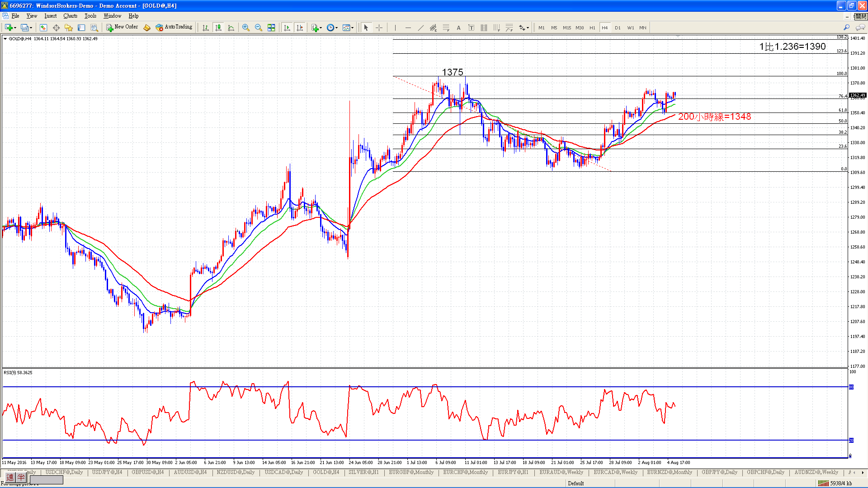Image resolution: width=868 pixels, height=488 pixels.
Task: Click the Tile Windows icon
Action: coord(271,28)
